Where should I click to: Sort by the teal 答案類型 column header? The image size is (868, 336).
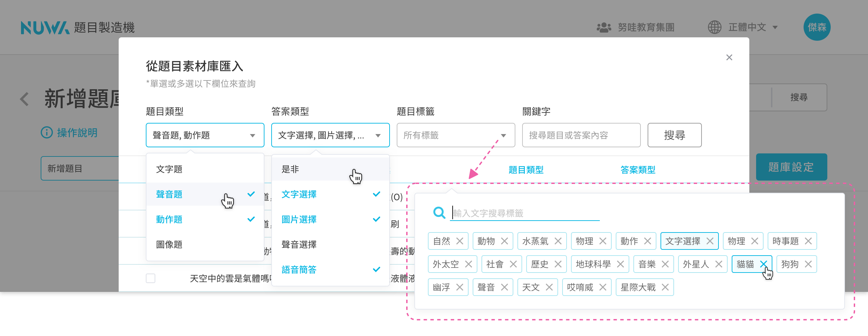coord(638,170)
